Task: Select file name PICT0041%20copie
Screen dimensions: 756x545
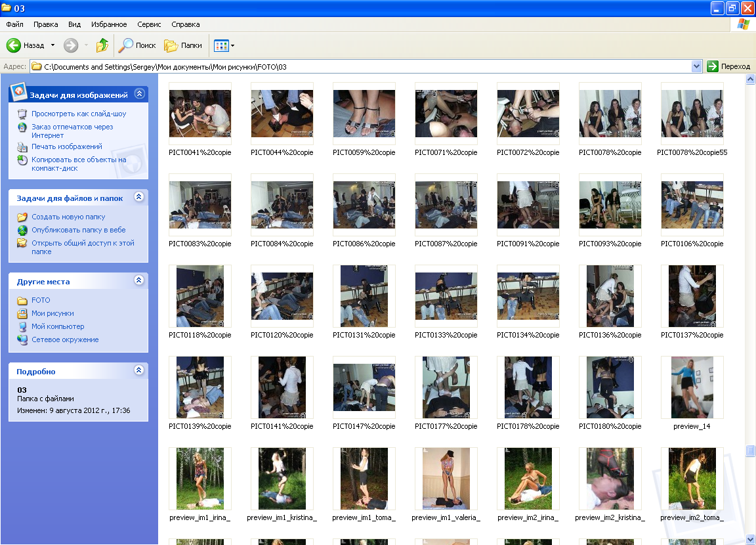Action: [x=200, y=152]
